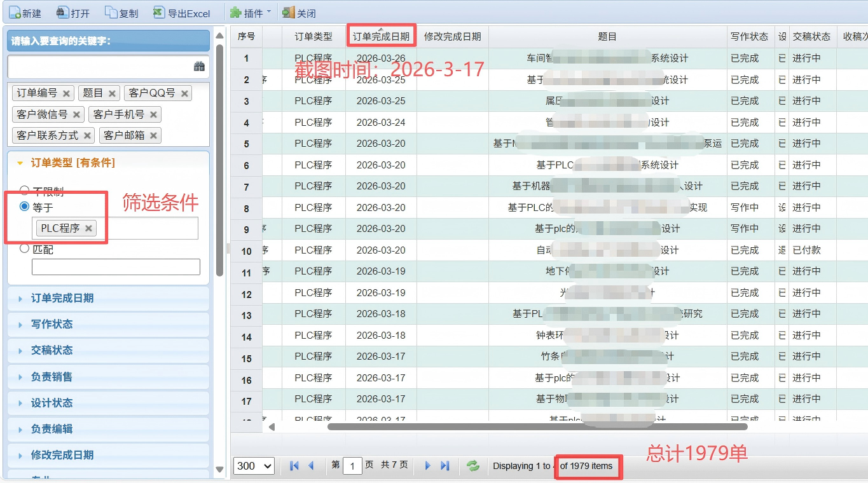This screenshot has width=868, height=483.
Task: Select the 等于 radio button
Action: [24, 205]
